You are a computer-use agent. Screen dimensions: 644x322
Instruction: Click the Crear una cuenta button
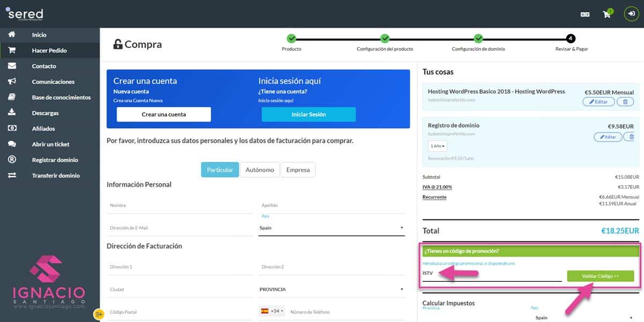tap(164, 114)
